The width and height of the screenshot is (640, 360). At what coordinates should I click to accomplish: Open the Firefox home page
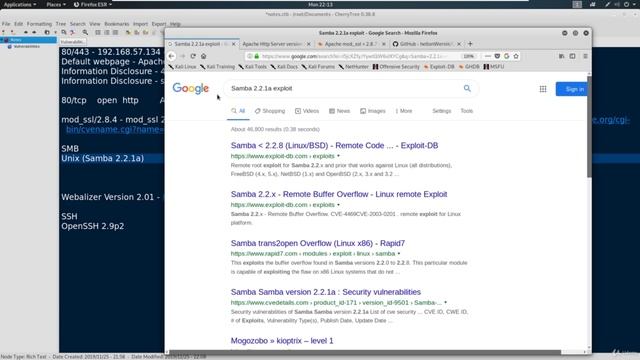(x=203, y=56)
